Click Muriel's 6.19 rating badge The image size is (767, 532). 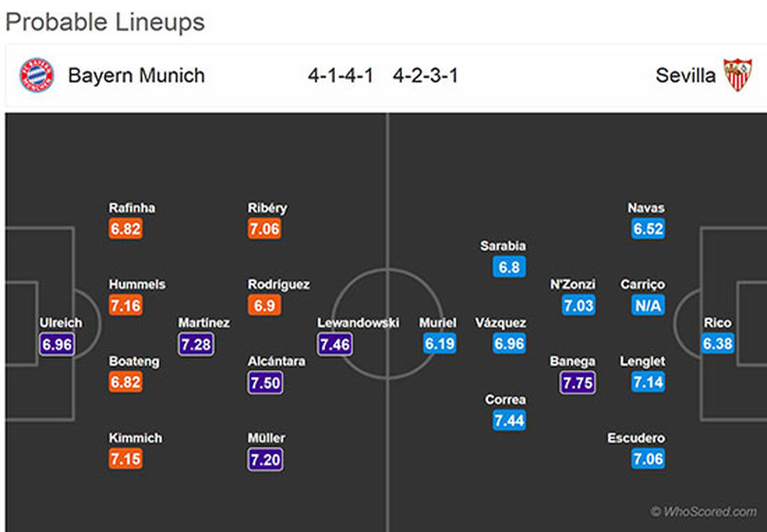[x=439, y=344]
